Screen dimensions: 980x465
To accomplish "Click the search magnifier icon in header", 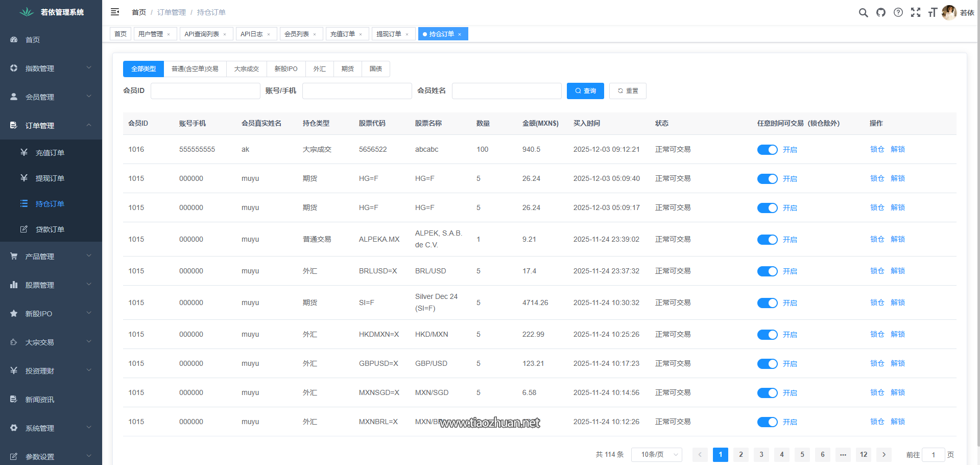I will [863, 13].
